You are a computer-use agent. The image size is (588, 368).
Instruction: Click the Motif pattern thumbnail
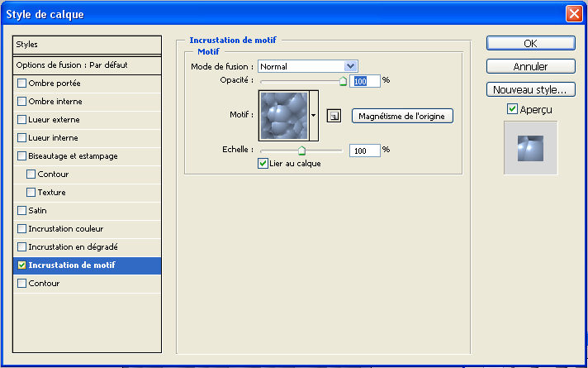[x=283, y=116]
